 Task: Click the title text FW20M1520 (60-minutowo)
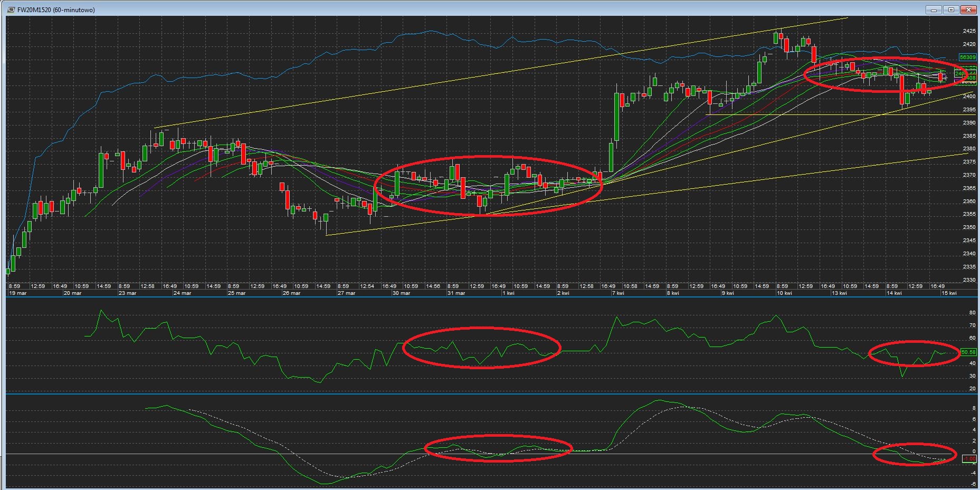(56, 10)
